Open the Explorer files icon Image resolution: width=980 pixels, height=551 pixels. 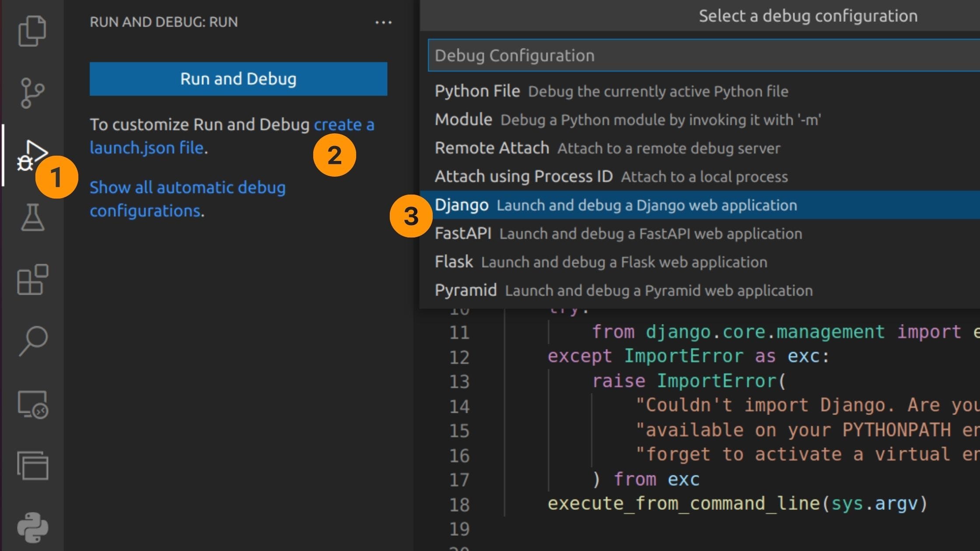click(32, 31)
